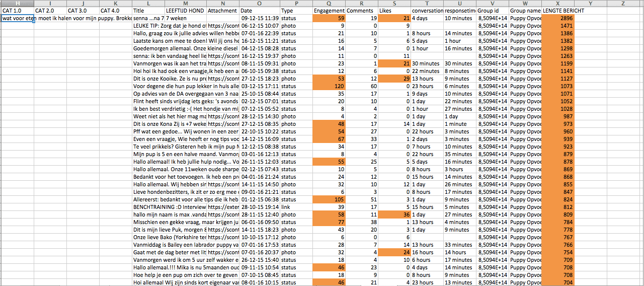Screen dimensions: 644x286
Task: Select the 'Laatste kans om mee te doen' cell
Action: point(148,41)
